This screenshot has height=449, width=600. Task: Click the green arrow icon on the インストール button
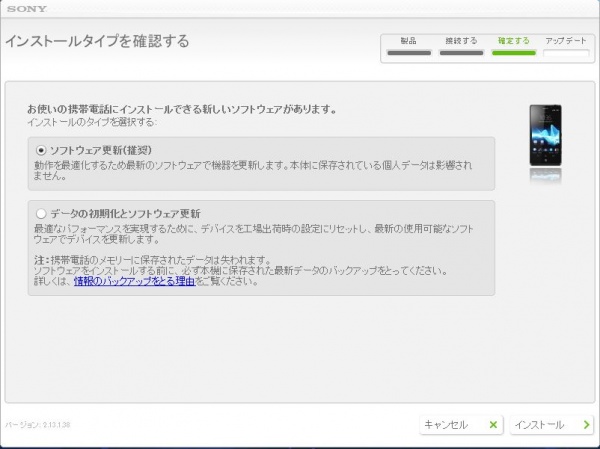(585, 425)
